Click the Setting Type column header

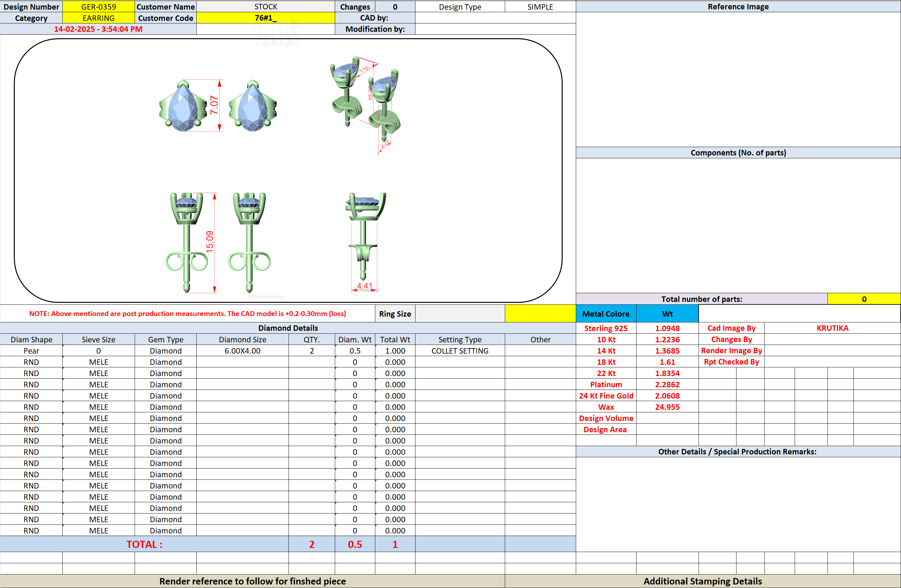click(460, 339)
